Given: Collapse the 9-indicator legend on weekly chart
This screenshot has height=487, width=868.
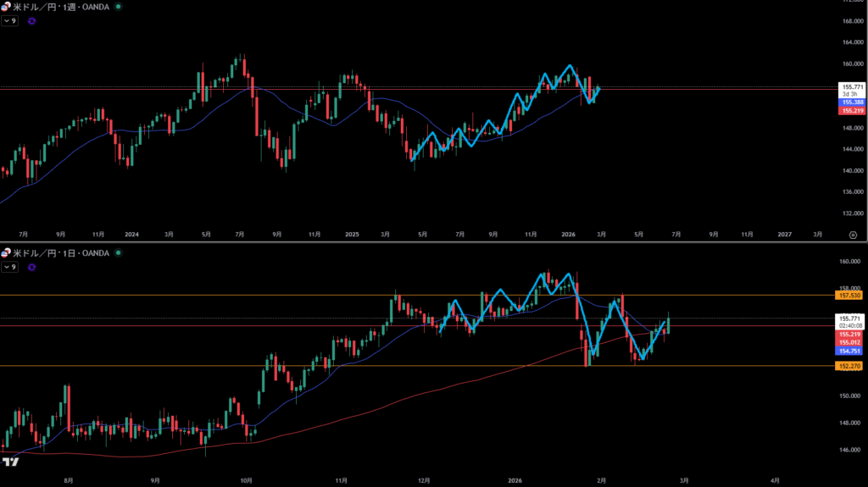Looking at the screenshot, I should click(x=9, y=20).
